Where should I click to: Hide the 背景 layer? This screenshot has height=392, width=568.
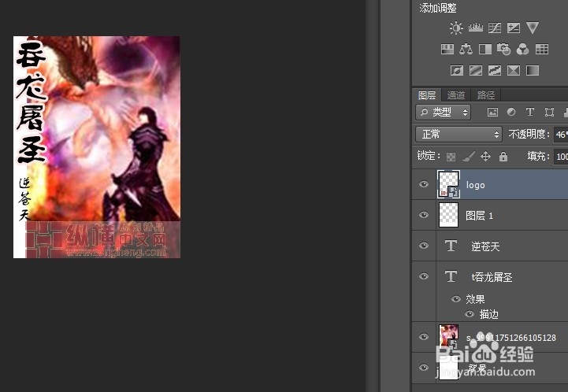click(x=424, y=368)
